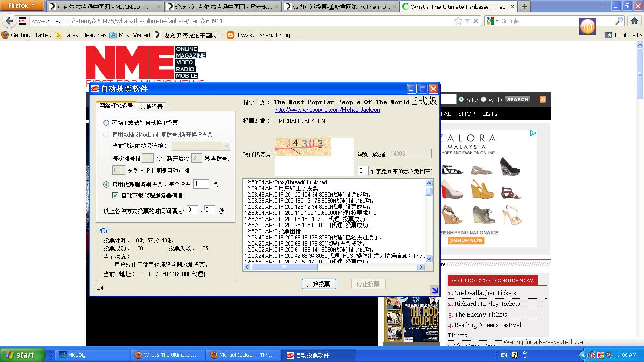This screenshot has height=362, width=644.
Task: Select 不换IP或软件自动换IP投票 radio option
Action: point(107,123)
